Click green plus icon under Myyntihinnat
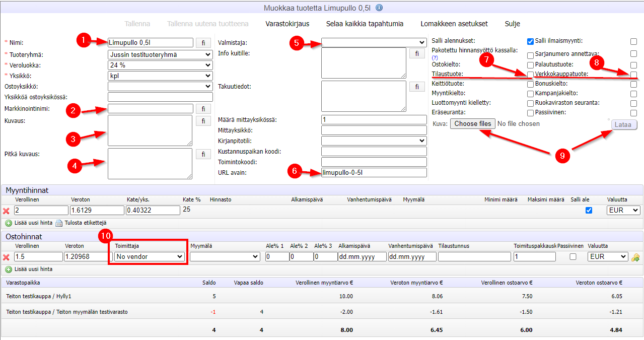The image size is (644, 340). [x=9, y=223]
